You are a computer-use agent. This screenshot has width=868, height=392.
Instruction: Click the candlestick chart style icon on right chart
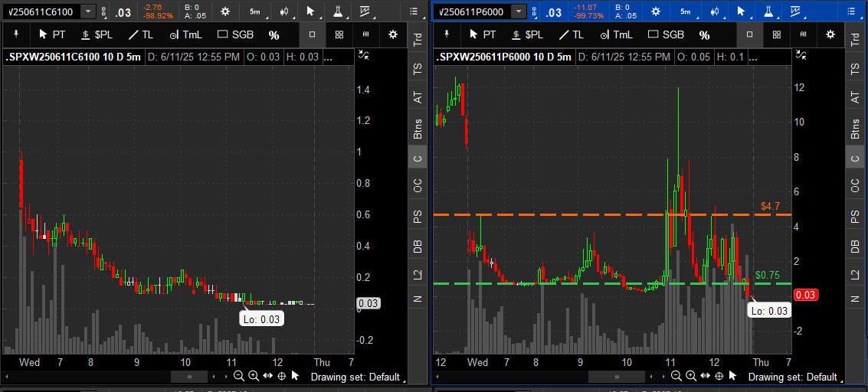click(713, 11)
